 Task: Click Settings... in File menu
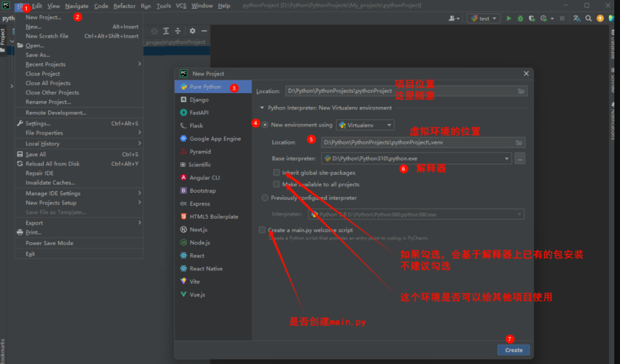(79, 123)
